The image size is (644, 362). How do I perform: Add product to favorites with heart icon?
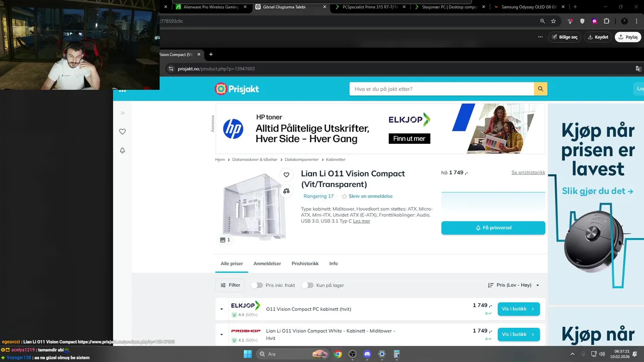tap(286, 175)
